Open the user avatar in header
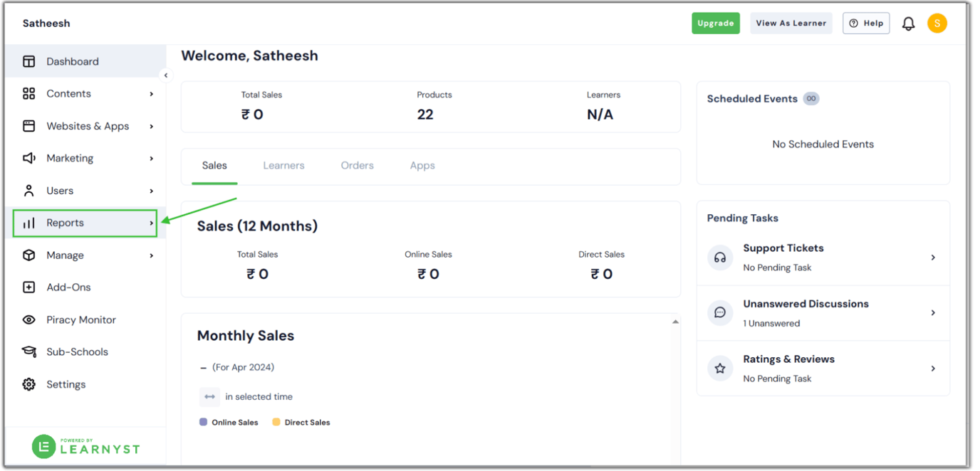The width and height of the screenshot is (980, 471). click(937, 23)
